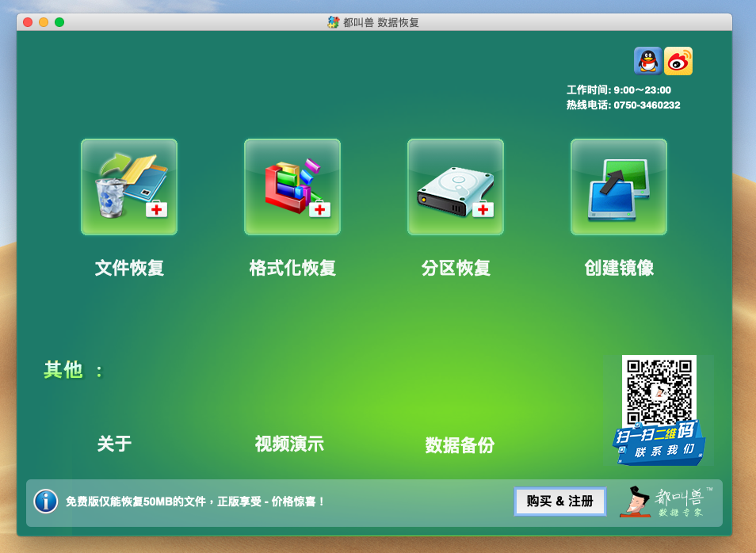Click the 都叫兽 mascot logo
This screenshot has width=756, height=553.
[666, 502]
